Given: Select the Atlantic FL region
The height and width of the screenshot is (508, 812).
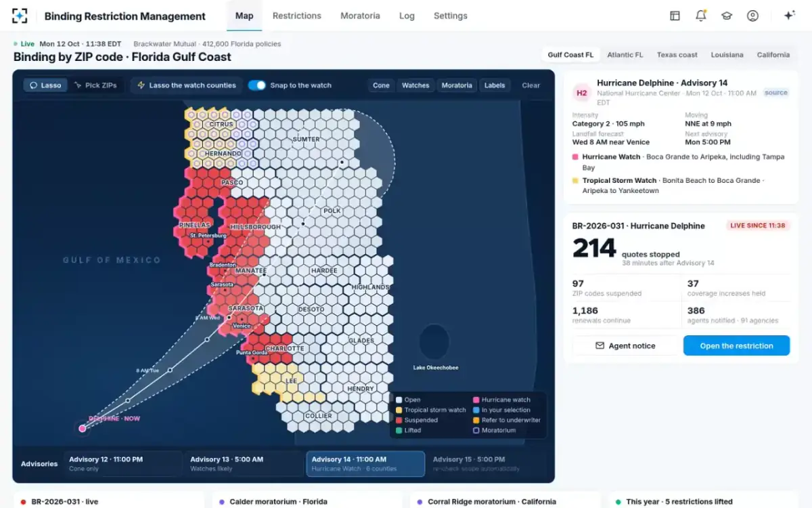Looking at the screenshot, I should [625, 55].
